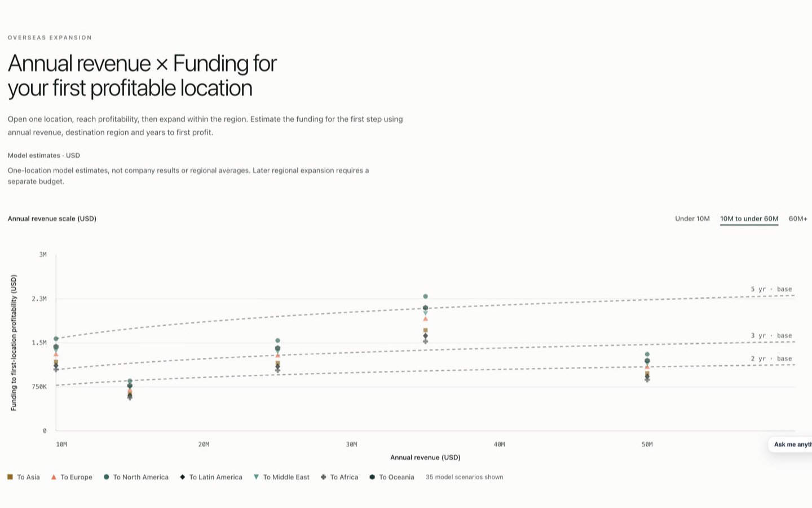Open the Ask me anything chat button
Viewport: 812px width, 508px height.
pyautogui.click(x=791, y=444)
